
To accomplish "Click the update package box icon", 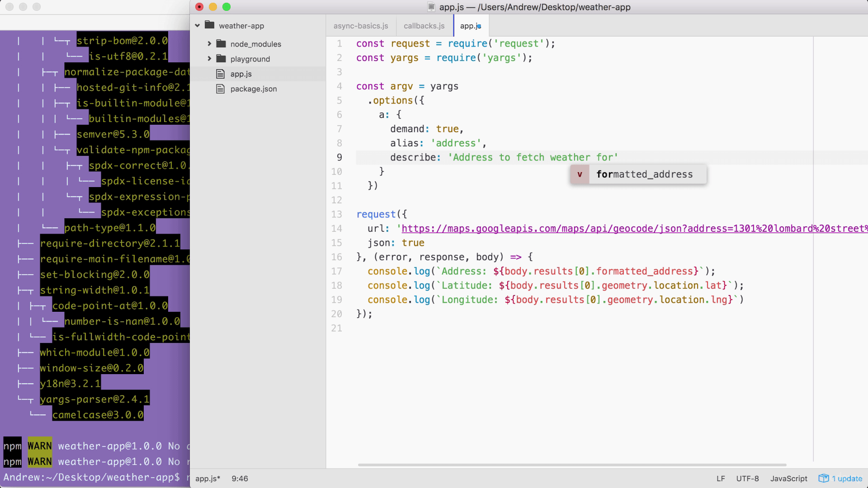I will coord(824,479).
